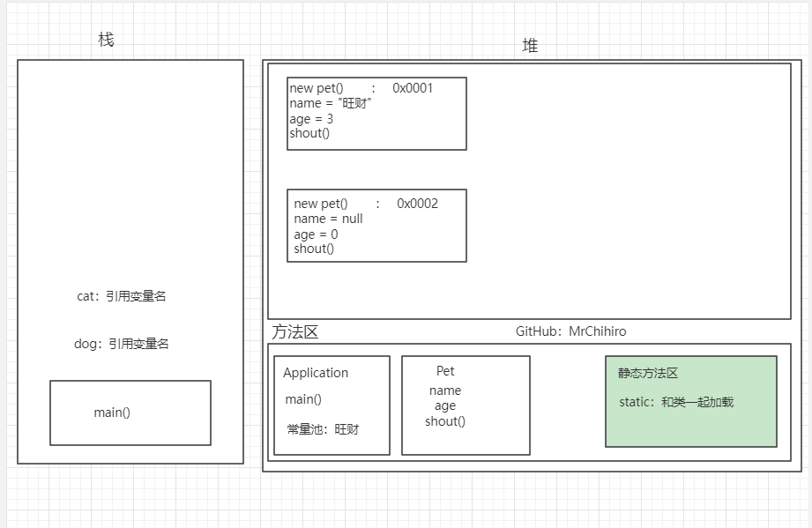Click the 0x0001 address text
This screenshot has height=528, width=812.
413,88
